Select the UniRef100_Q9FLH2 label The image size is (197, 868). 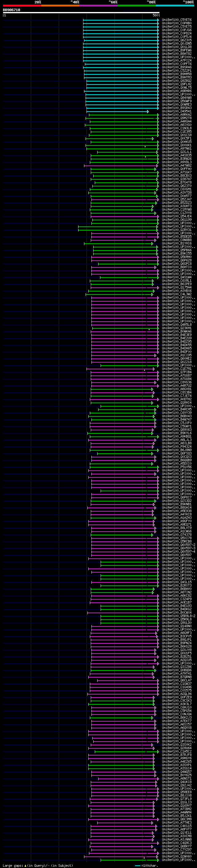pos(177,84)
